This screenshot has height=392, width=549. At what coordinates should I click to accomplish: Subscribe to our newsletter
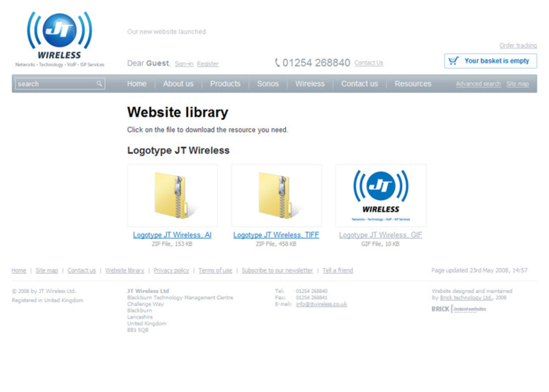pos(277,270)
